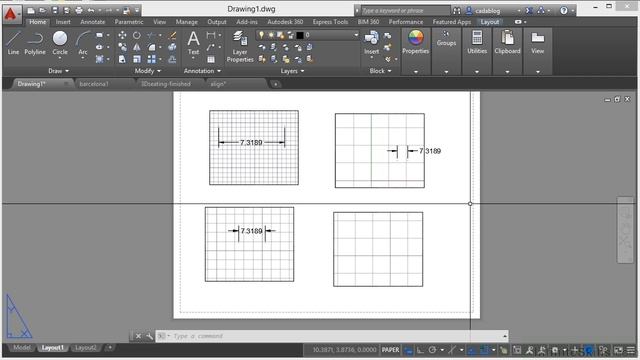Click the Linear dimension tool

click(211, 36)
